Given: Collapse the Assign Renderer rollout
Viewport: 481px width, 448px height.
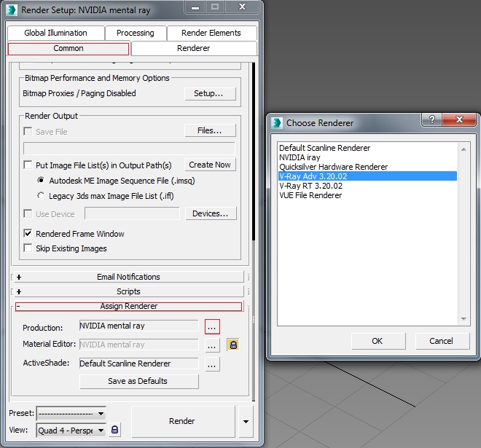Looking at the screenshot, I should point(128,306).
